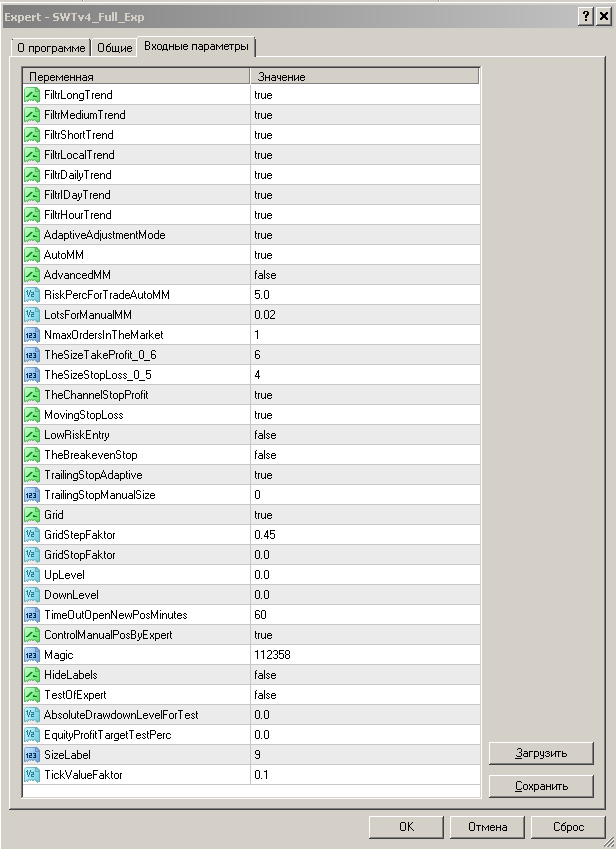Click the false value of TestOfExpert

point(265,695)
